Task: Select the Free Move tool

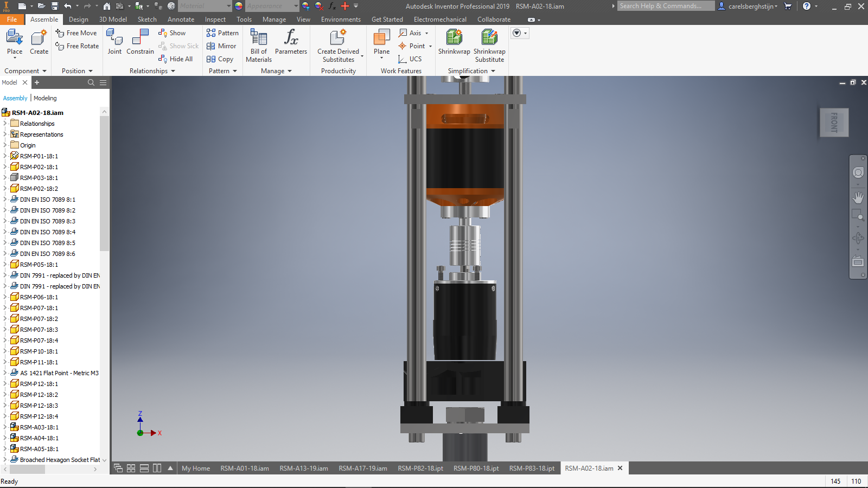Action: coord(76,33)
